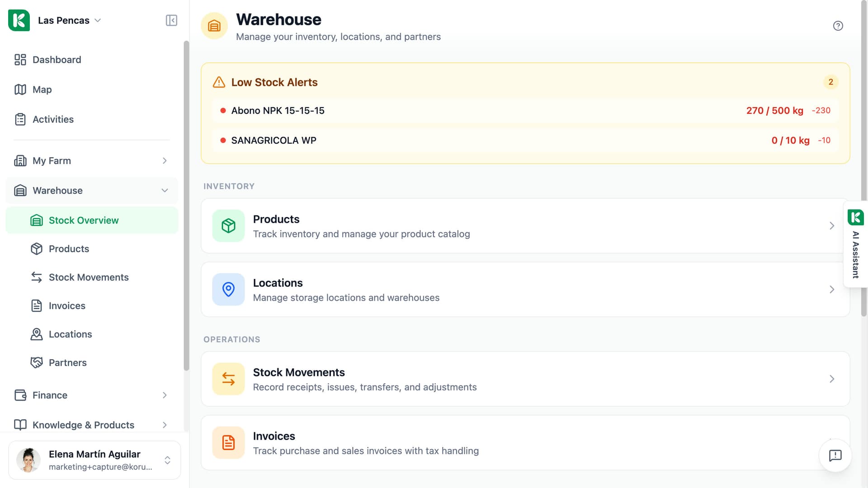Screen dimensions: 868x488
Task: Click the orange Invoices card icon
Action: tap(228, 443)
